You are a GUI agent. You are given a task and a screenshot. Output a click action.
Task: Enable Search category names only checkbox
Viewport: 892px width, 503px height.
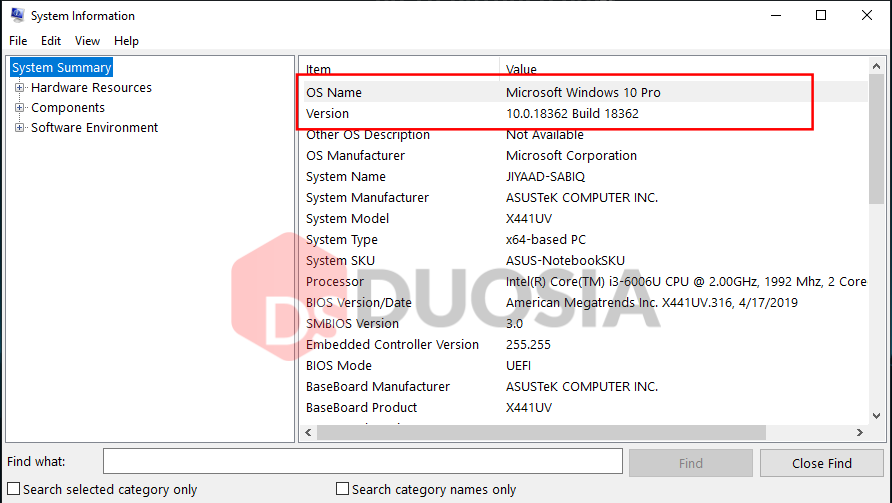pyautogui.click(x=342, y=489)
